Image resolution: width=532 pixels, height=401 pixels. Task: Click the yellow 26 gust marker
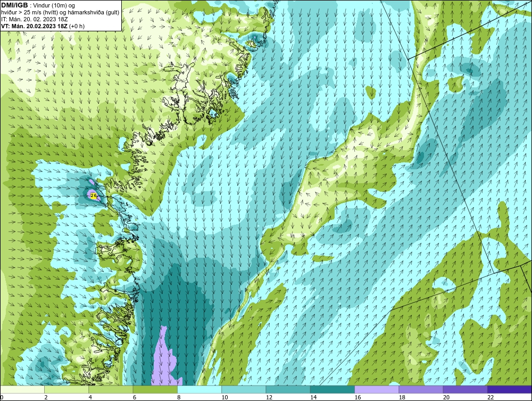click(94, 195)
